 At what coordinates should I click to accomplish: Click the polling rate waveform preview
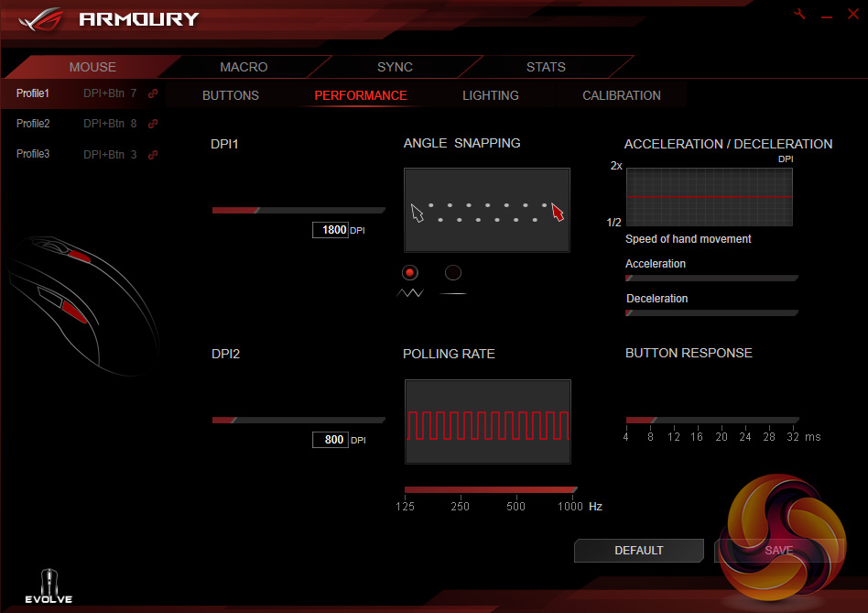tap(488, 421)
